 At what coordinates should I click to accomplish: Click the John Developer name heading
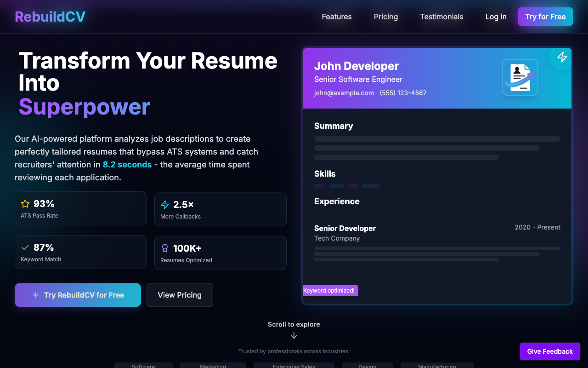[x=356, y=66]
